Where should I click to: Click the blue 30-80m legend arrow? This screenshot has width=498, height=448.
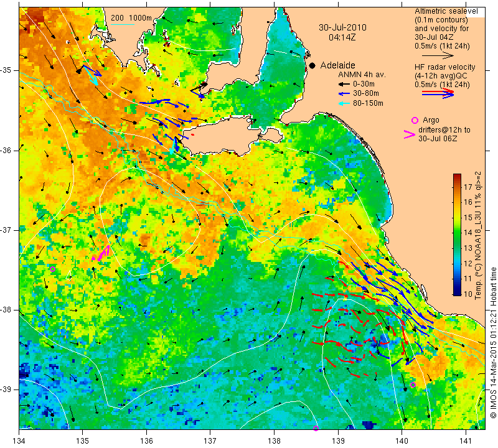click(x=344, y=94)
